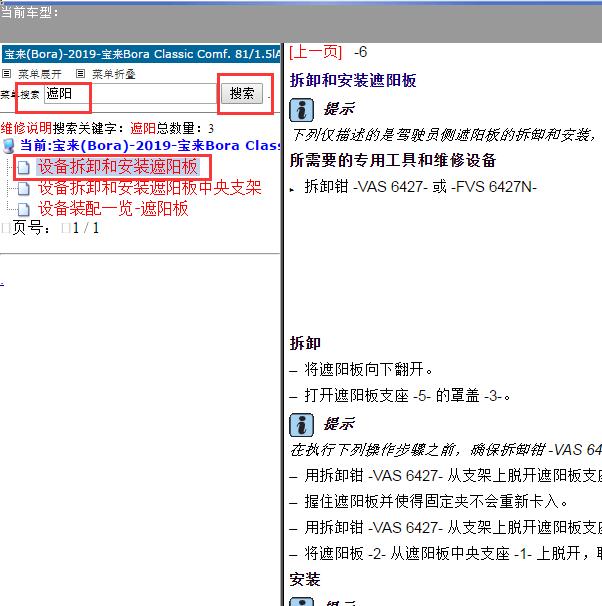Click the 拆卸 section heading
Screen dimensions: 602x606
point(305,343)
